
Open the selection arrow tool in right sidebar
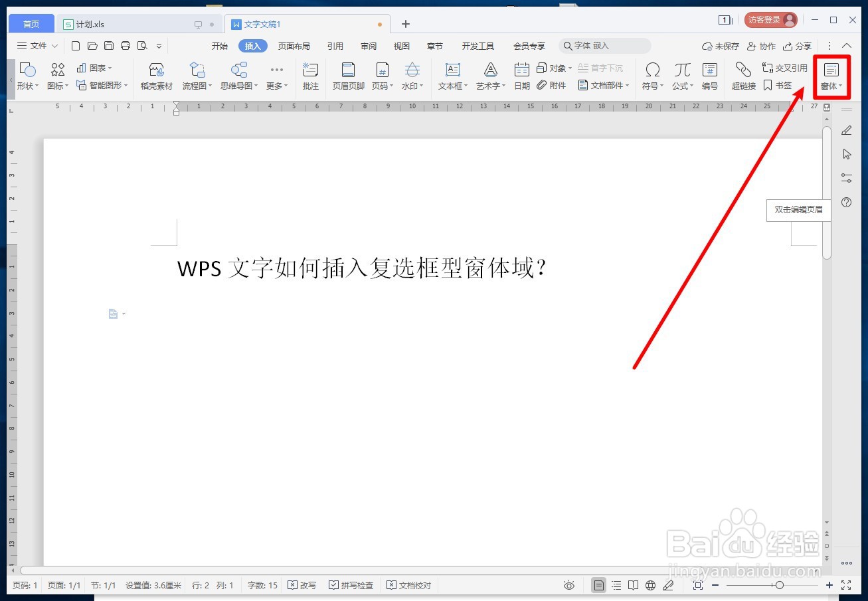pyautogui.click(x=847, y=154)
